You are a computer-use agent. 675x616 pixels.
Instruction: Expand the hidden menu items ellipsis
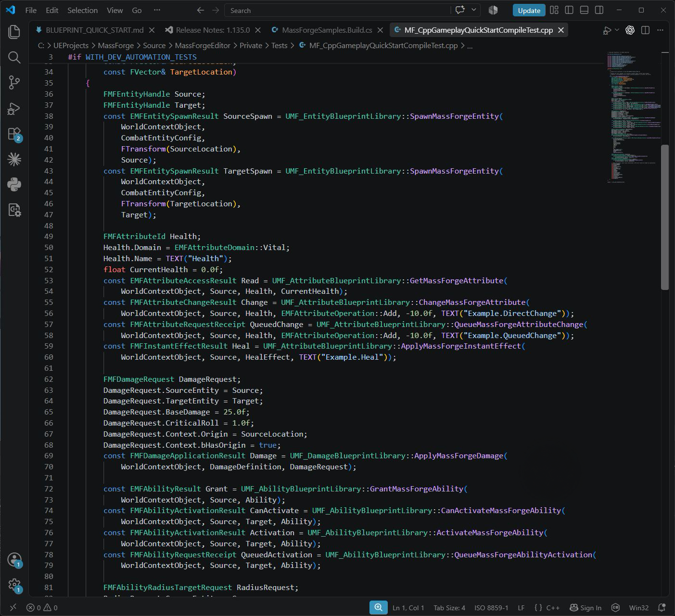point(157,10)
